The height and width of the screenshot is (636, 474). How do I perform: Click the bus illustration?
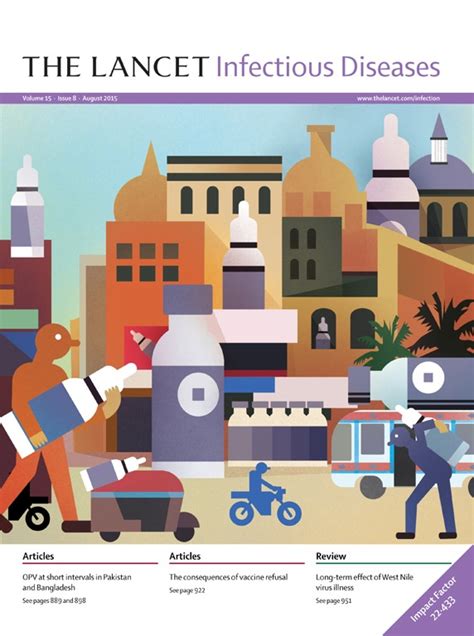click(401, 452)
